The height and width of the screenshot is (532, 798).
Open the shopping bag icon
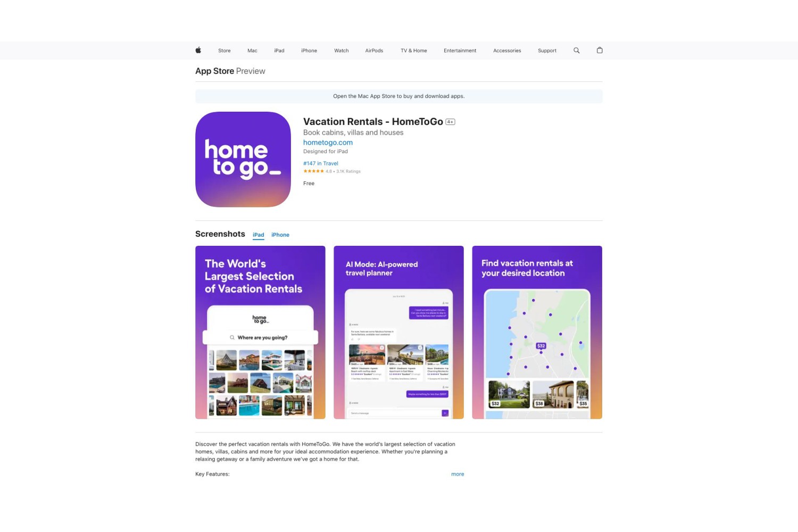600,51
